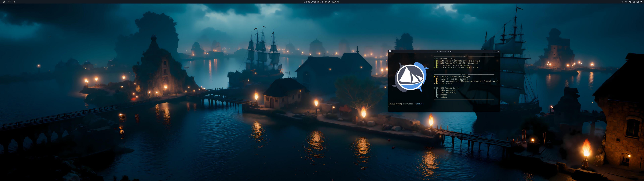Open the notifications bell in system tray
The height and width of the screenshot is (181, 644).
623,2
